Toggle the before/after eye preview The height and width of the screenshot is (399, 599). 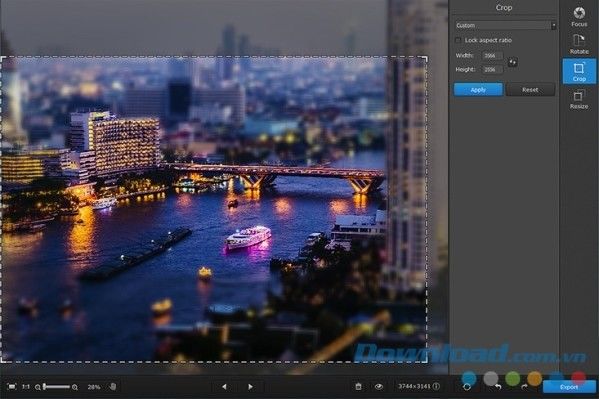[379, 387]
